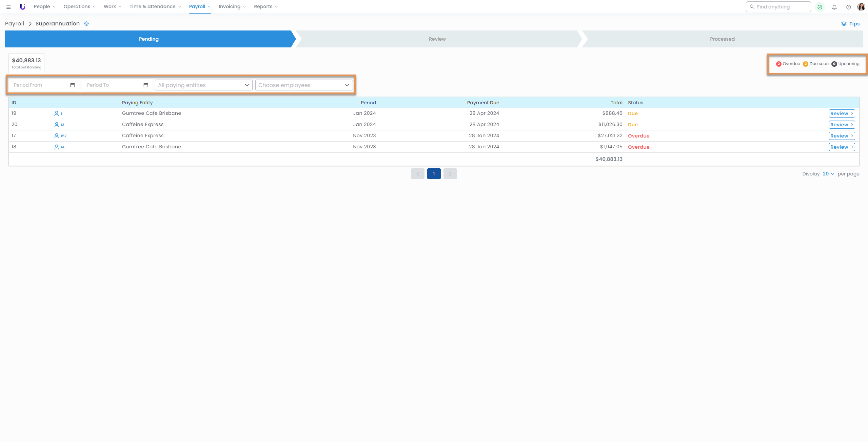Filter by Due soon status badge

[816, 64]
